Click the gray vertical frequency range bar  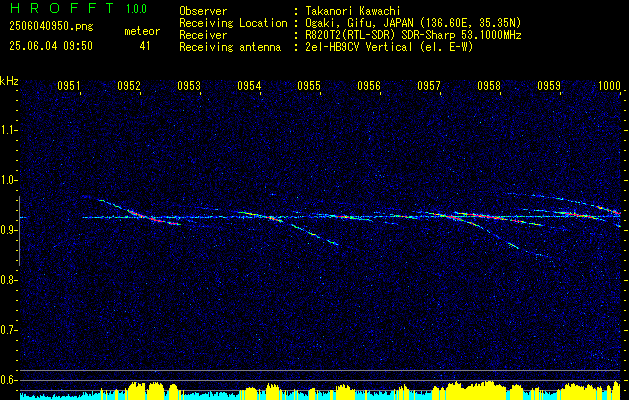coord(19,231)
